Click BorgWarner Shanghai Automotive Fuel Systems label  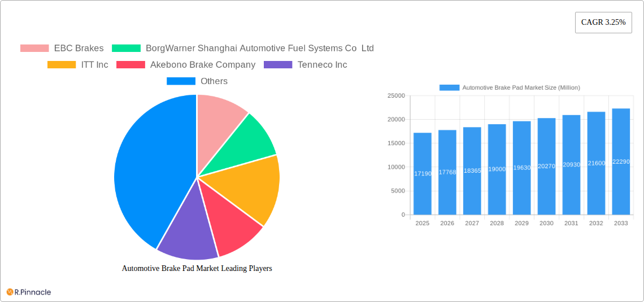coord(260,49)
